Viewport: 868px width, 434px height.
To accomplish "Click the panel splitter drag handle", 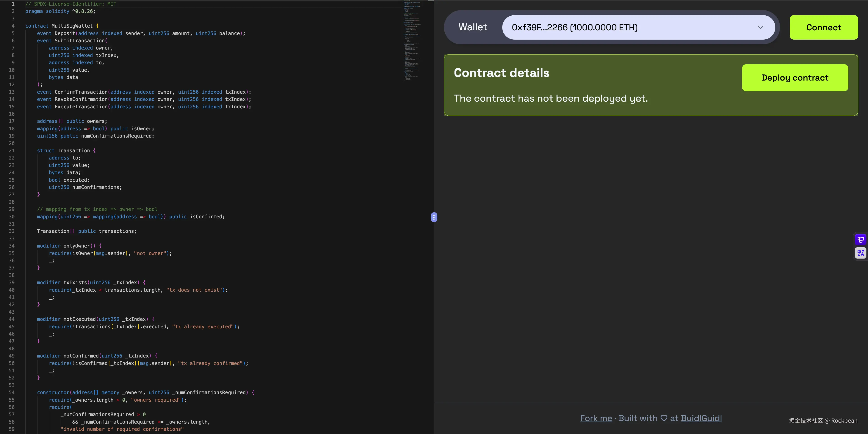I will [434, 217].
